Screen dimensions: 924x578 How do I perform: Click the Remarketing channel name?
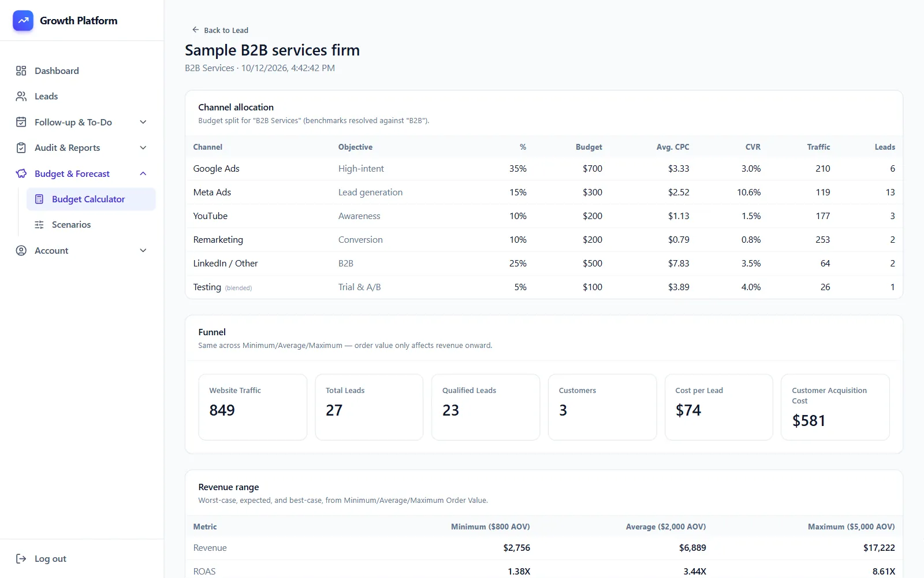(218, 239)
